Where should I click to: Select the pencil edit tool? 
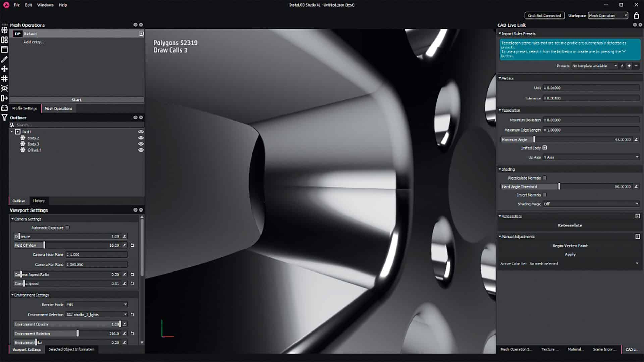coord(4,60)
